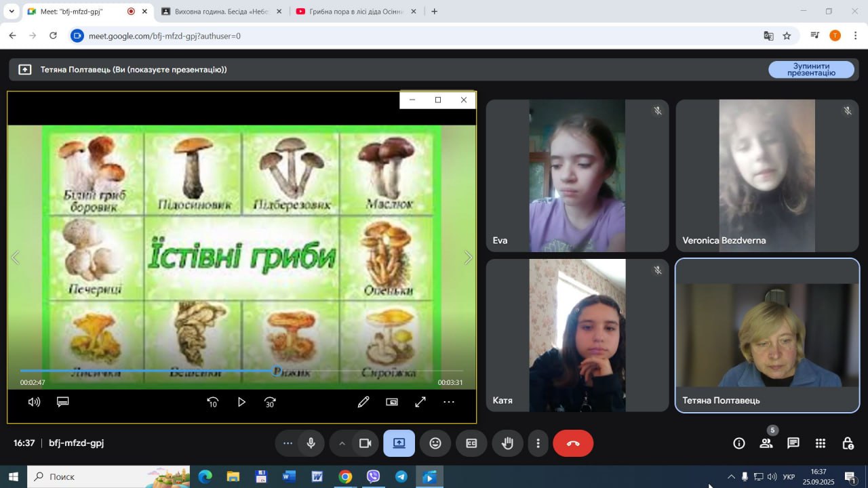The image size is (868, 488).
Task: Click the red leave call button
Action: coord(573,443)
